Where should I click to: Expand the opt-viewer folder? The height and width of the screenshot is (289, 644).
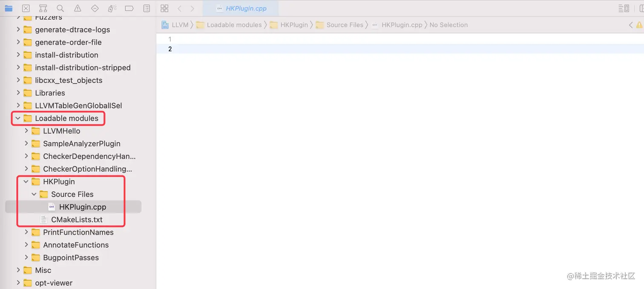click(x=18, y=283)
